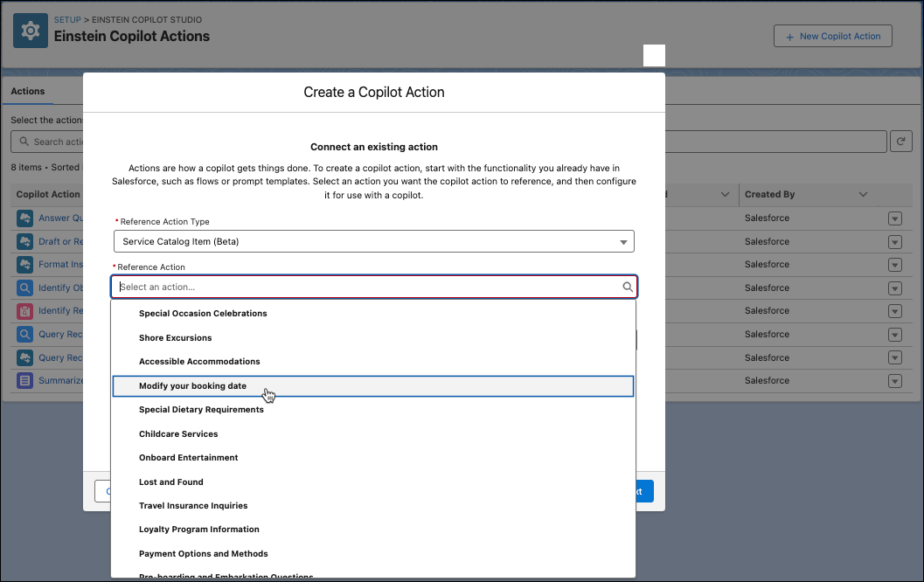Click the refresh icon beside the search bar
This screenshot has height=582, width=924.
(901, 142)
